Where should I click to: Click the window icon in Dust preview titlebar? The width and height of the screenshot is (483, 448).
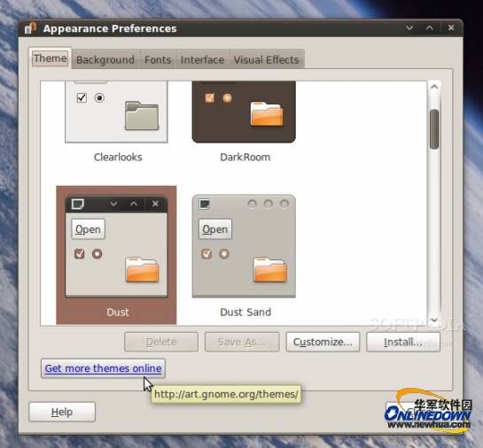pyautogui.click(x=77, y=204)
